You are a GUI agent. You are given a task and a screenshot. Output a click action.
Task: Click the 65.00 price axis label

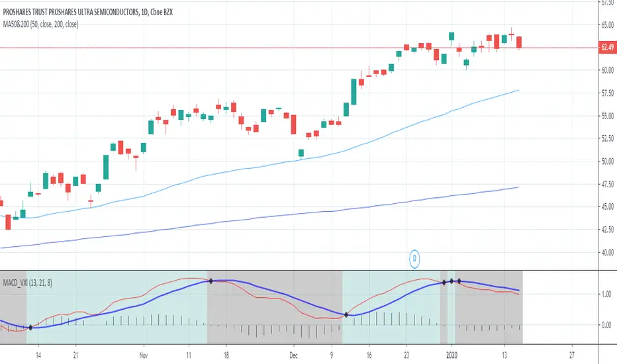(x=607, y=24)
